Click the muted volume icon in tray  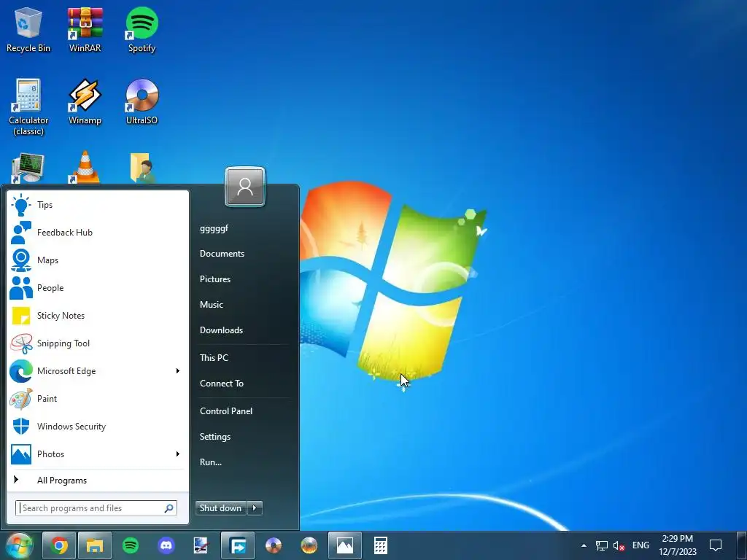pyautogui.click(x=619, y=545)
